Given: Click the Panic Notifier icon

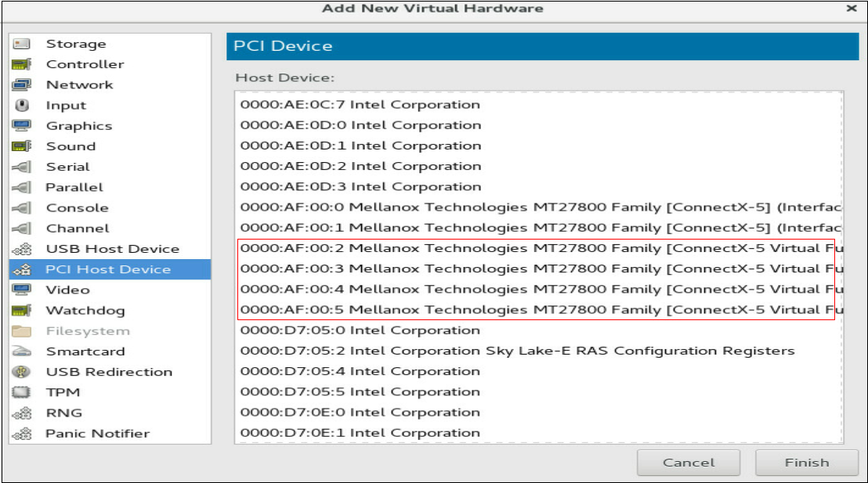Looking at the screenshot, I should tap(22, 433).
